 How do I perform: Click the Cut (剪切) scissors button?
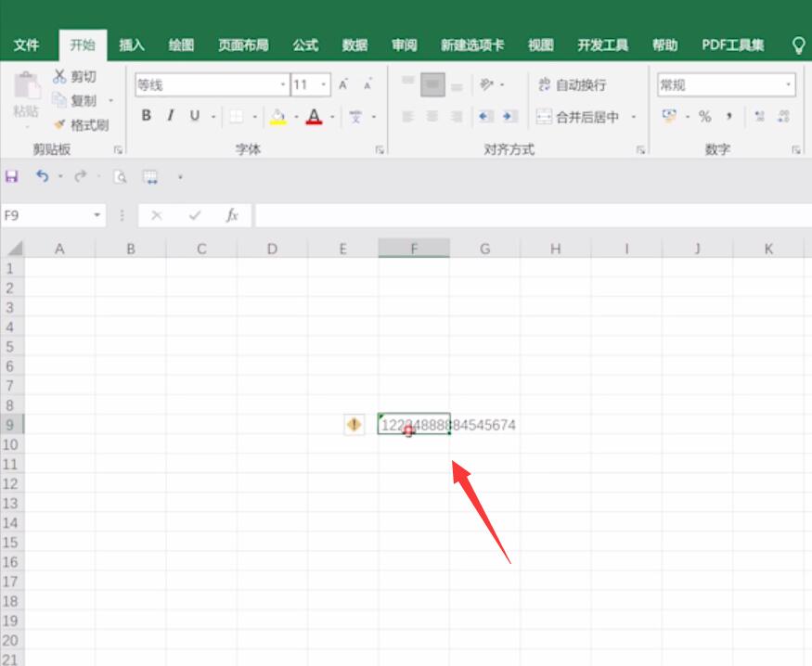(75, 77)
